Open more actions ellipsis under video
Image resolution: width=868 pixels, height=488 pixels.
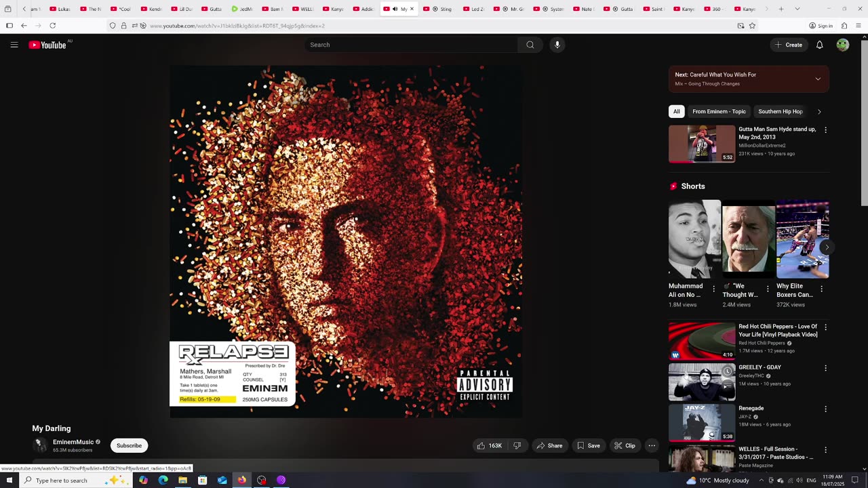(652, 445)
